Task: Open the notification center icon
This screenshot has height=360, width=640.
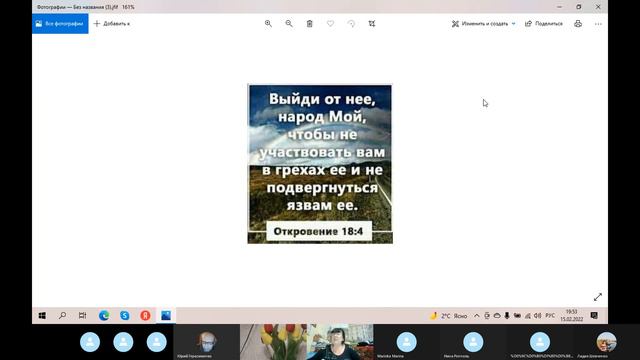Action: (594, 316)
